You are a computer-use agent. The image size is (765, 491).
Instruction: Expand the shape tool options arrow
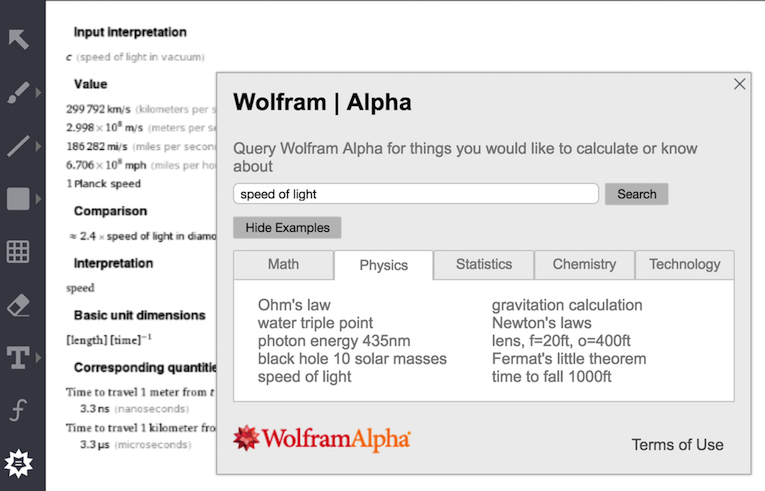pyautogui.click(x=39, y=199)
